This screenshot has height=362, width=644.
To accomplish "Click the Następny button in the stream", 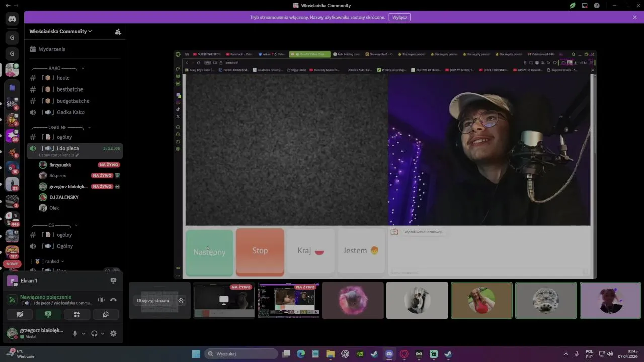I will coord(209,252).
